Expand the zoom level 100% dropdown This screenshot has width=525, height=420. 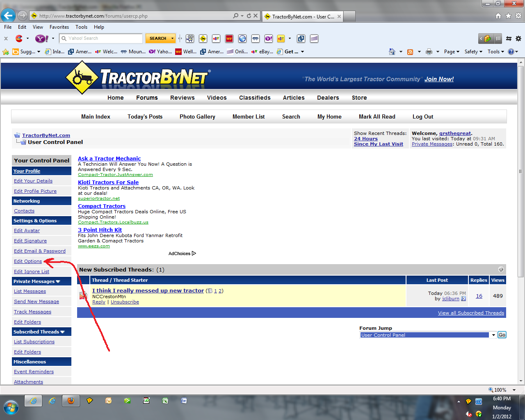tap(514, 390)
